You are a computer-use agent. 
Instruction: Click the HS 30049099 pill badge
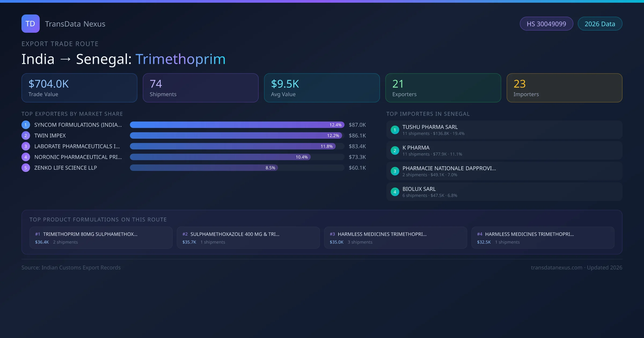546,24
